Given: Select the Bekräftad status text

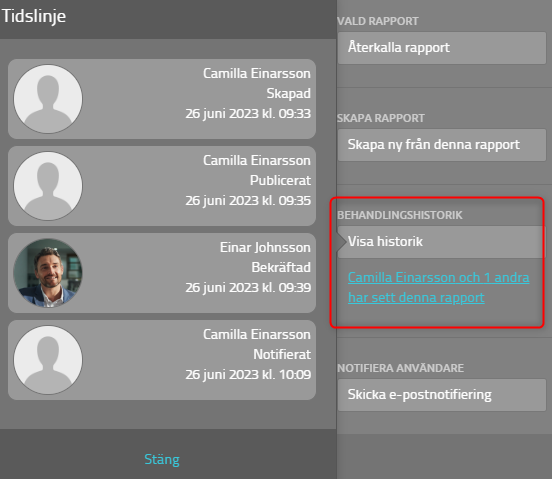Looking at the screenshot, I should 281,267.
